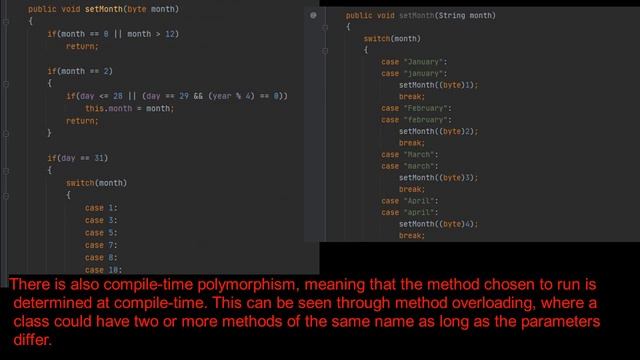Viewport: 640px width, 360px height.
Task: Collapse the setMonth(String month) method fold
Action: click(x=325, y=27)
